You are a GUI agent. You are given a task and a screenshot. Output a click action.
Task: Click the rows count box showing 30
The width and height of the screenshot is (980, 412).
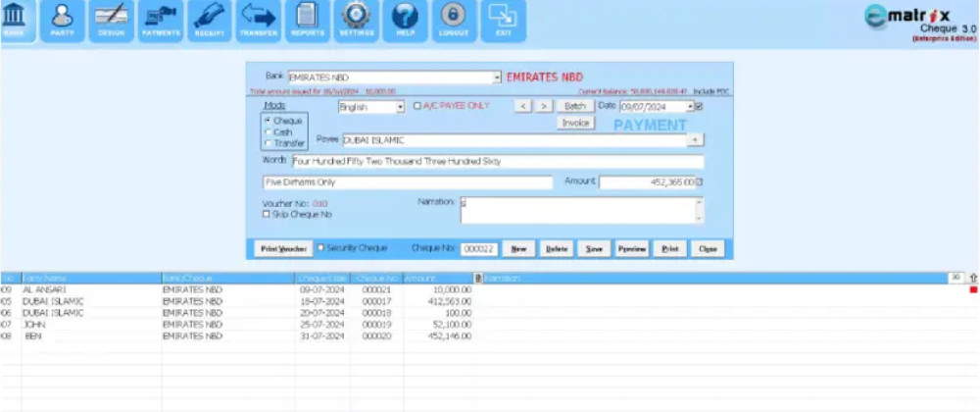coord(956,277)
